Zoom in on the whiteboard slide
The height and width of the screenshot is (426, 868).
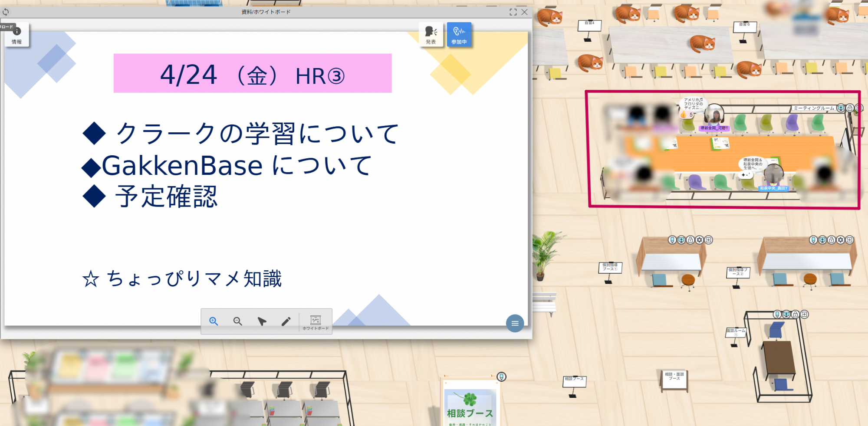point(214,321)
